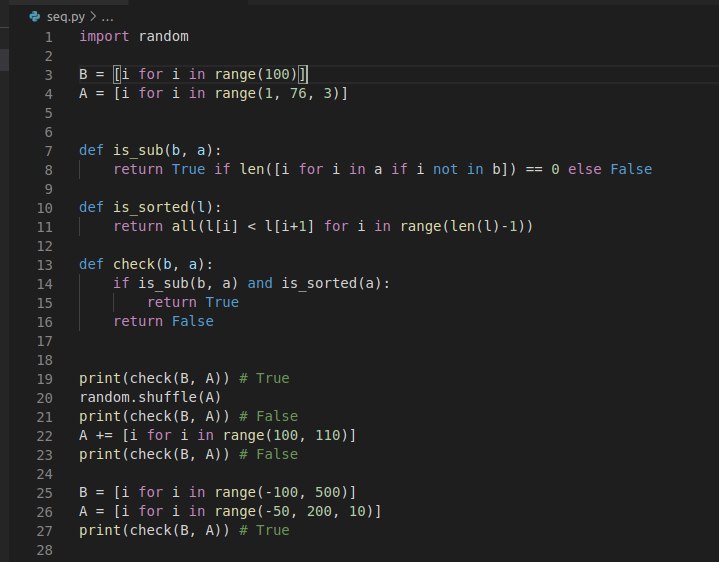Click the '# False' comment on line 21
Image resolution: width=719 pixels, height=562 pixels.
(269, 417)
